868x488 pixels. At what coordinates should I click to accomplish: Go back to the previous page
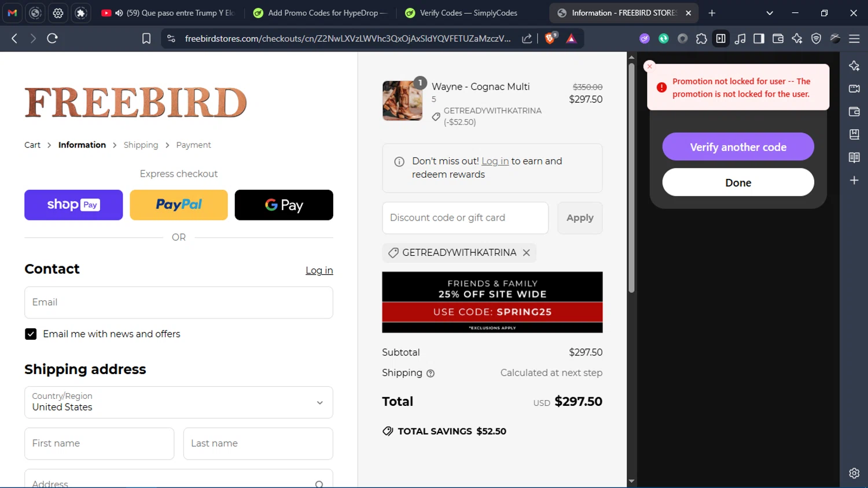pyautogui.click(x=14, y=38)
